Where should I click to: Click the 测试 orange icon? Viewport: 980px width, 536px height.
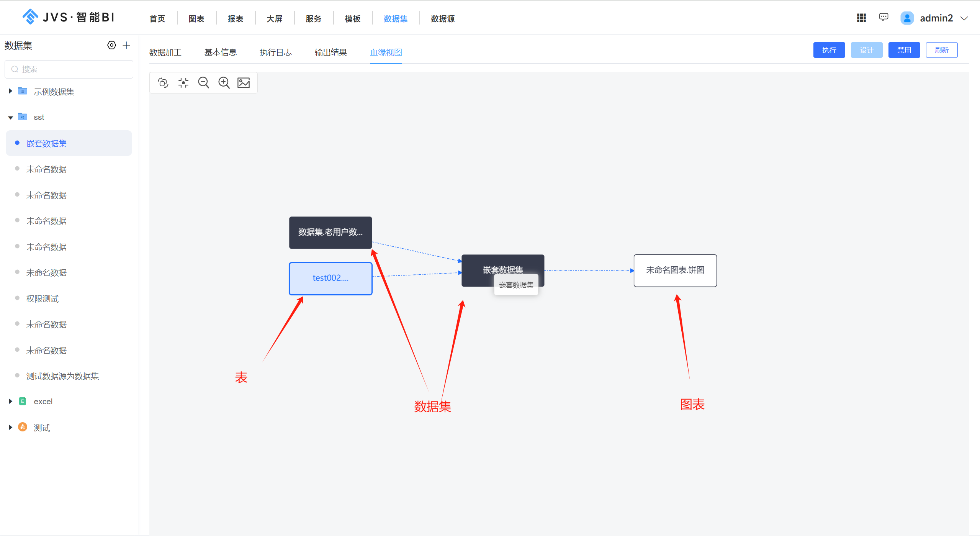click(23, 427)
